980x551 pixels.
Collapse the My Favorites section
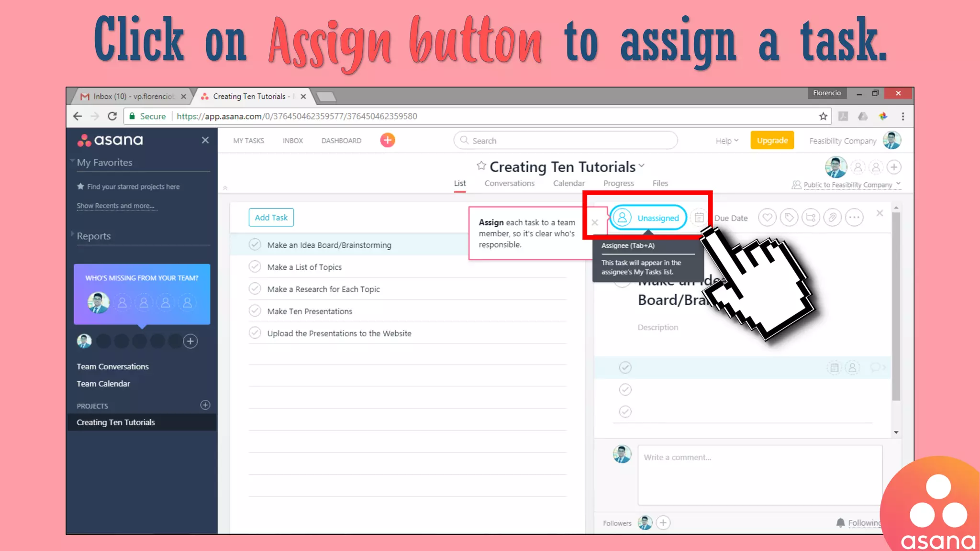(x=72, y=161)
